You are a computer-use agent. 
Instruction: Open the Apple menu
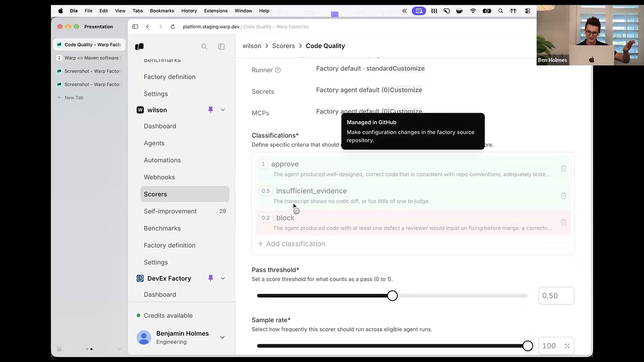61,11
